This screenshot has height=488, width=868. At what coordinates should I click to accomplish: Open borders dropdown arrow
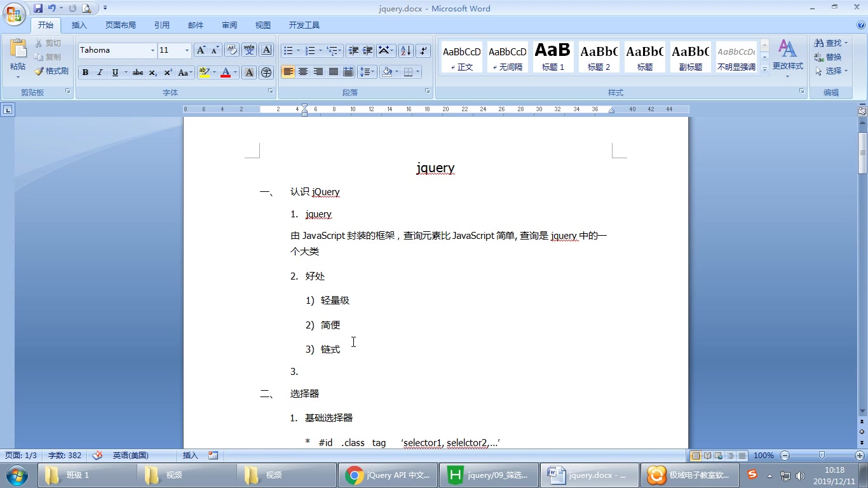pos(417,72)
